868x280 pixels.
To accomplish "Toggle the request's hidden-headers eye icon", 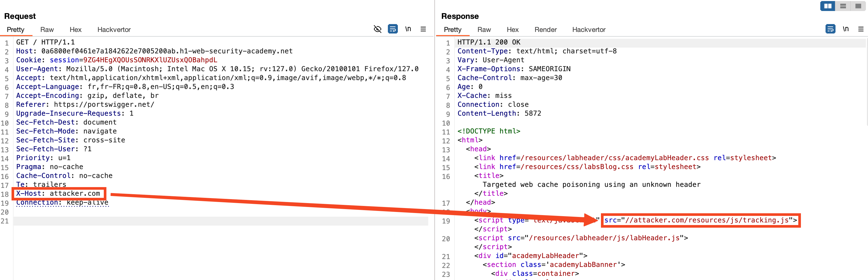I will click(377, 29).
